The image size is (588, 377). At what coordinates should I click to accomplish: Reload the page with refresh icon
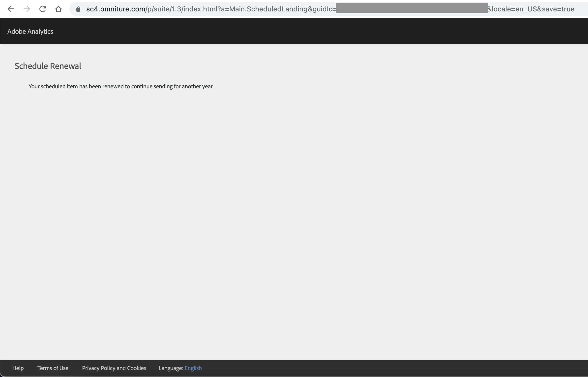43,9
